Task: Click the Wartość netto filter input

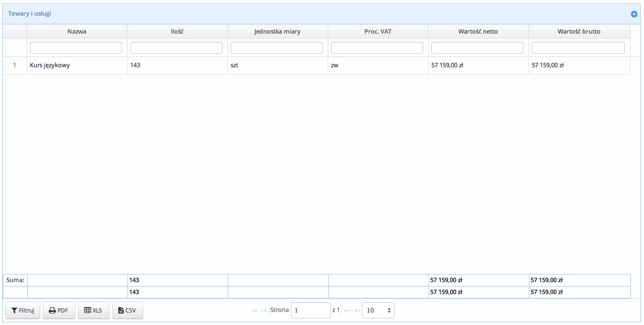Action: pos(477,48)
